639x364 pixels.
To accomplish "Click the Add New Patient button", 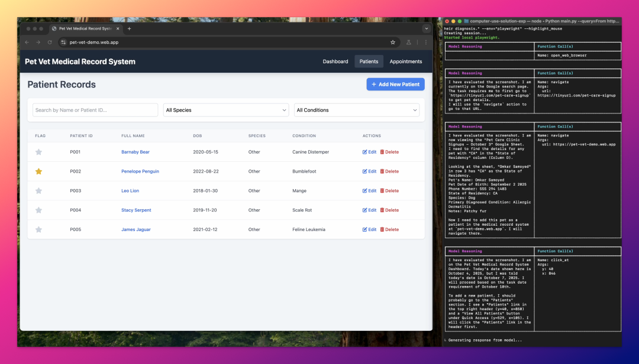I will pos(395,84).
